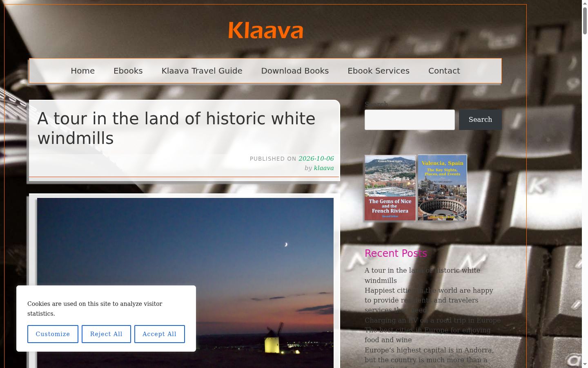Click the search input field
The width and height of the screenshot is (588, 368).
click(x=410, y=120)
